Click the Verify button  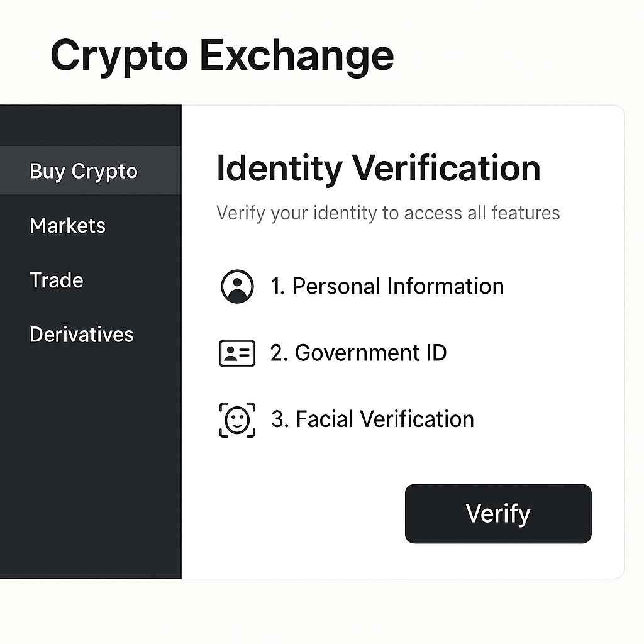tap(497, 514)
